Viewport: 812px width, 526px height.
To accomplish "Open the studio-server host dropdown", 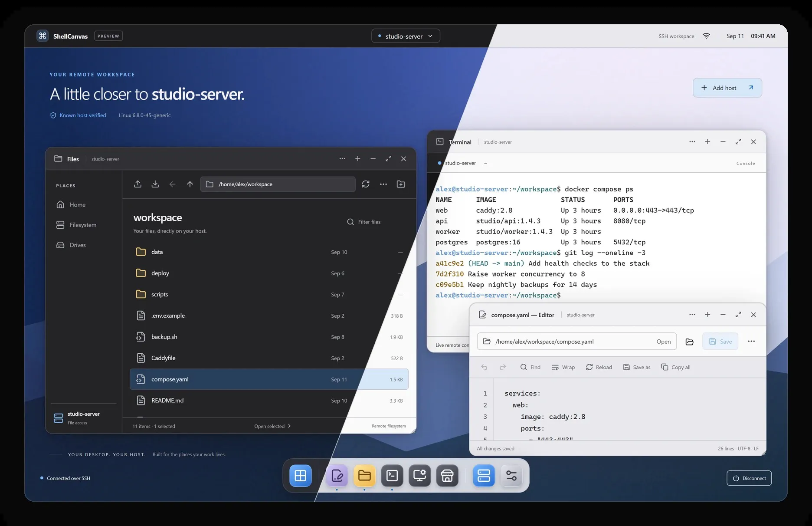I will coord(406,36).
